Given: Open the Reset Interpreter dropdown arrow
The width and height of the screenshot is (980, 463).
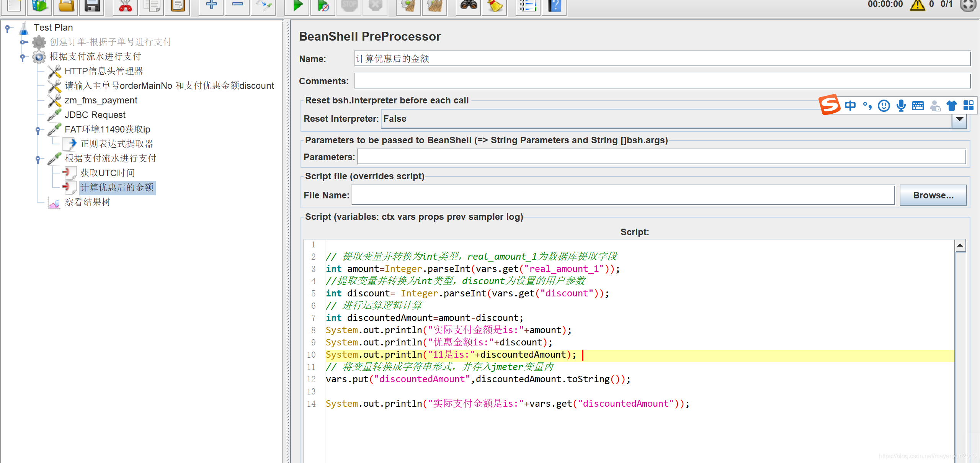Looking at the screenshot, I should [959, 119].
